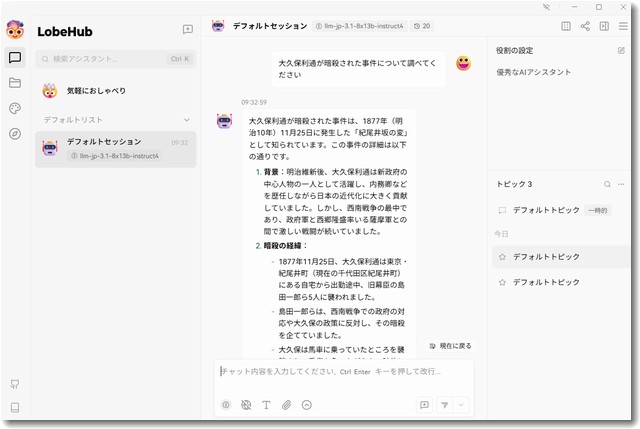Image resolution: width=640 pixels, height=429 pixels.
Task: Open the Discover compass icon
Action: click(x=14, y=133)
